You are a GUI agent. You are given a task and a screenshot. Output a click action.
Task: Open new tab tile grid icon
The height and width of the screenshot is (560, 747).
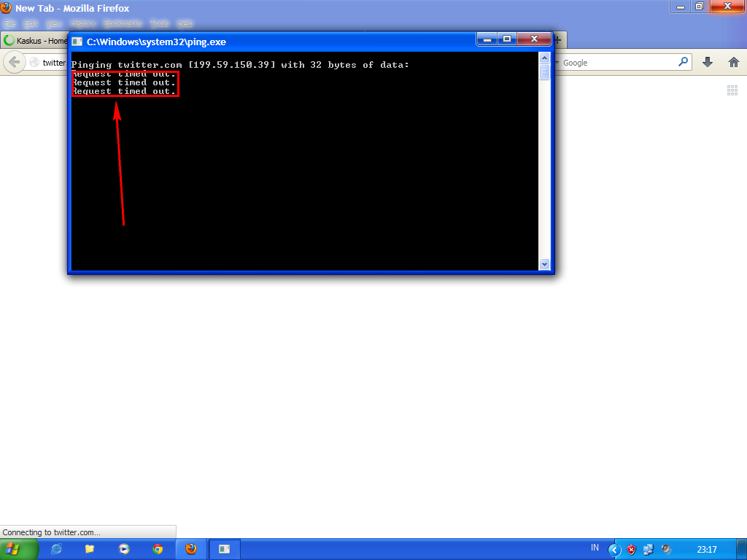732,90
